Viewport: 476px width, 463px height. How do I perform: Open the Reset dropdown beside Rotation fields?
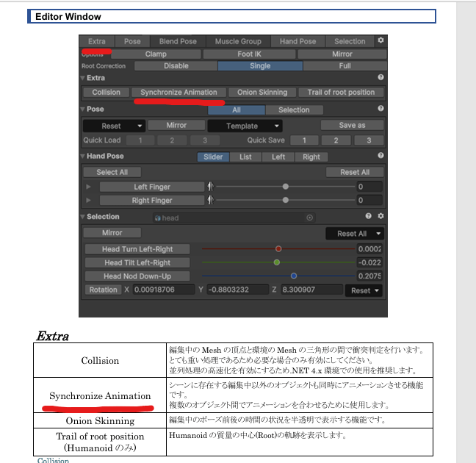pos(364,290)
